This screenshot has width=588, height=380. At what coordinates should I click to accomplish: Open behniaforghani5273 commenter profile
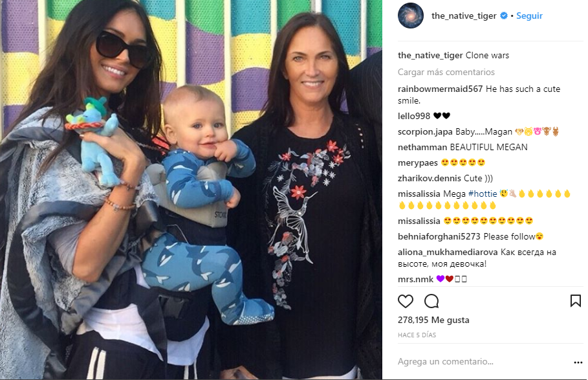[x=439, y=237]
